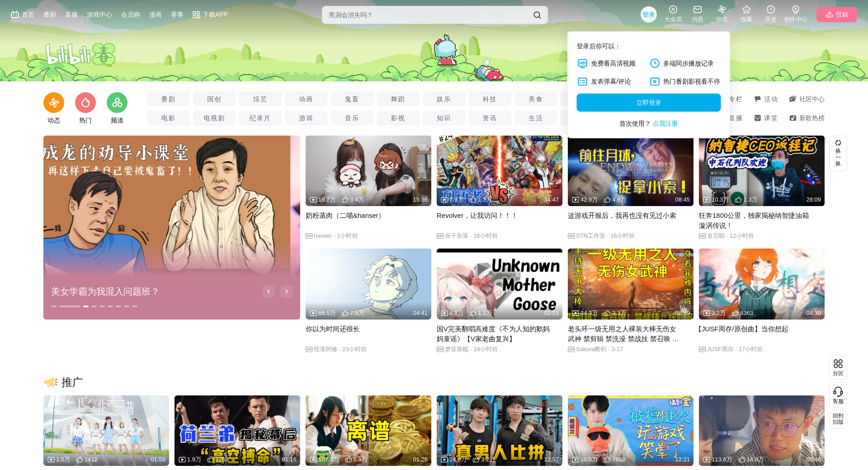Open promoted 荷兰弟揭秘幕后 video thumbnail
This screenshot has height=470, width=868.
tap(237, 431)
